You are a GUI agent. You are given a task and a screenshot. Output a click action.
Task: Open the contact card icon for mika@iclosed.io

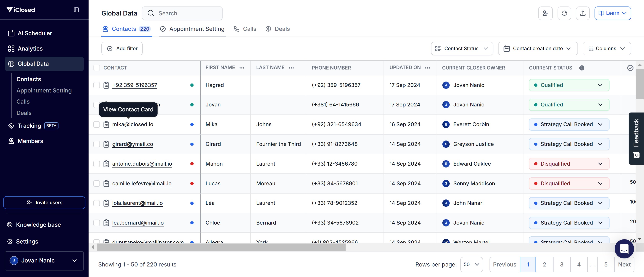(106, 124)
